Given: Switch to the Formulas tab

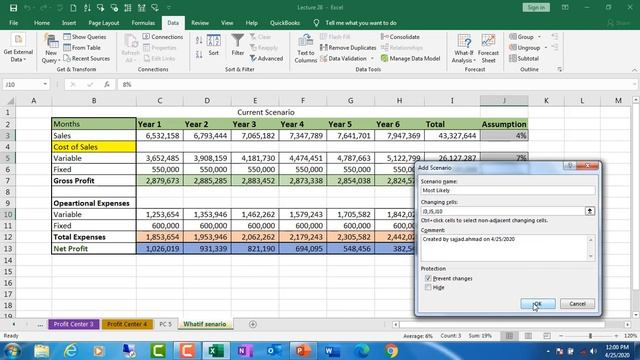Looking at the screenshot, I should point(143,23).
